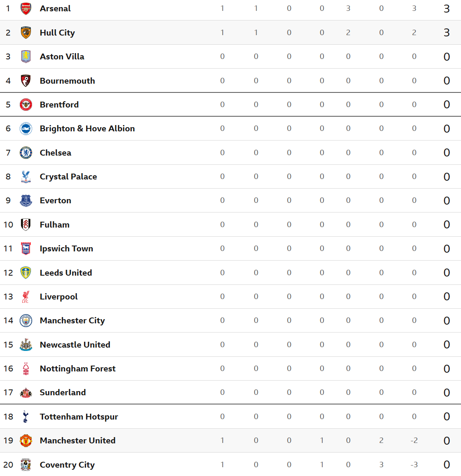Select the Nottingham Forest team name
This screenshot has width=461, height=476.
tap(78, 369)
